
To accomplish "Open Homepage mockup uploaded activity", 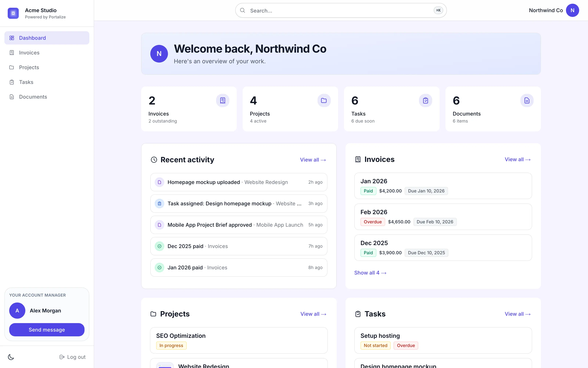I will pos(239,182).
